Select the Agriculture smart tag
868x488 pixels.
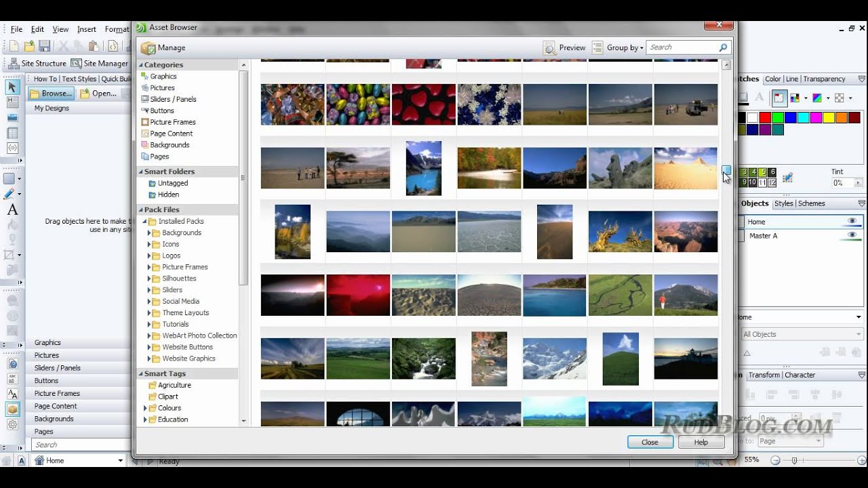[x=174, y=385]
